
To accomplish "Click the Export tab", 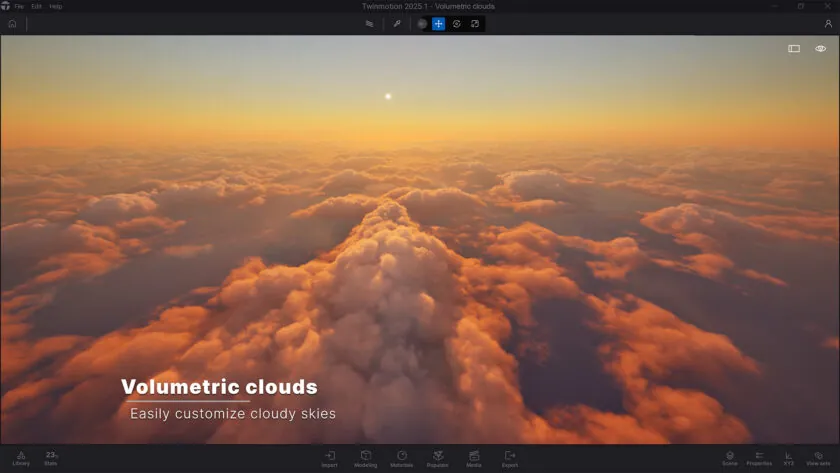I will [x=510, y=458].
